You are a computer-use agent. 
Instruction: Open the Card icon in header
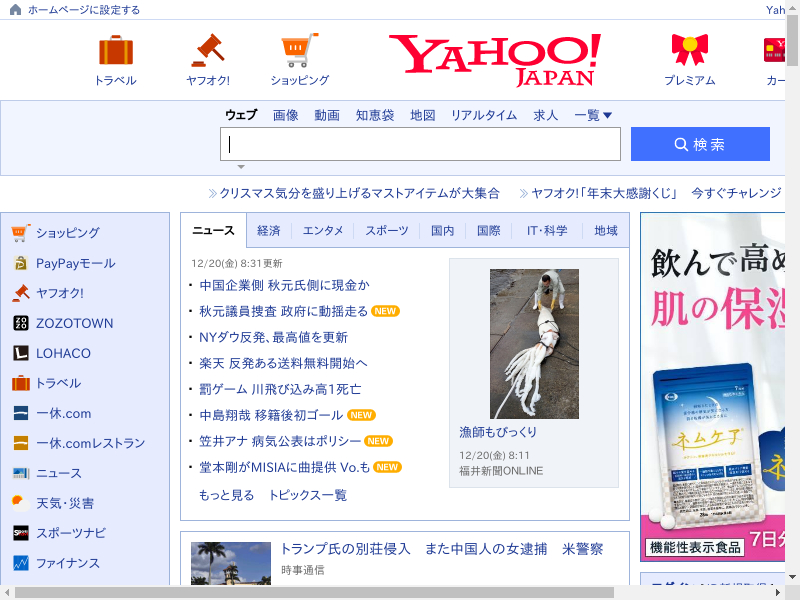tap(774, 50)
